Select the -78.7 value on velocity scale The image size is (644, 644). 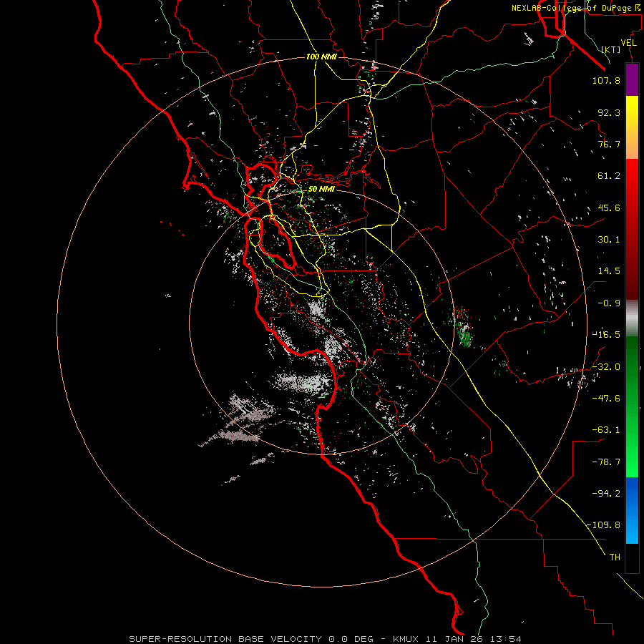click(606, 462)
